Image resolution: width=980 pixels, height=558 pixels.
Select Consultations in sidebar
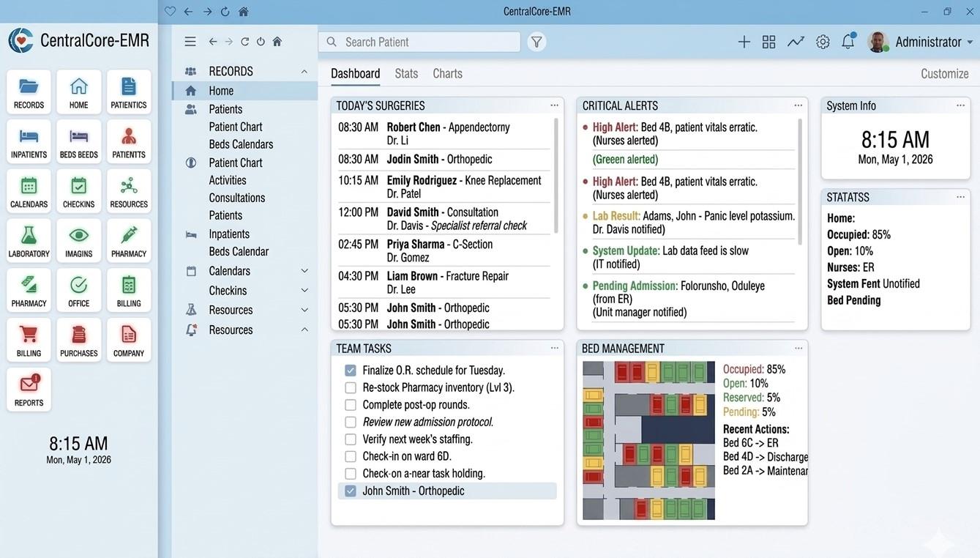[x=237, y=198]
